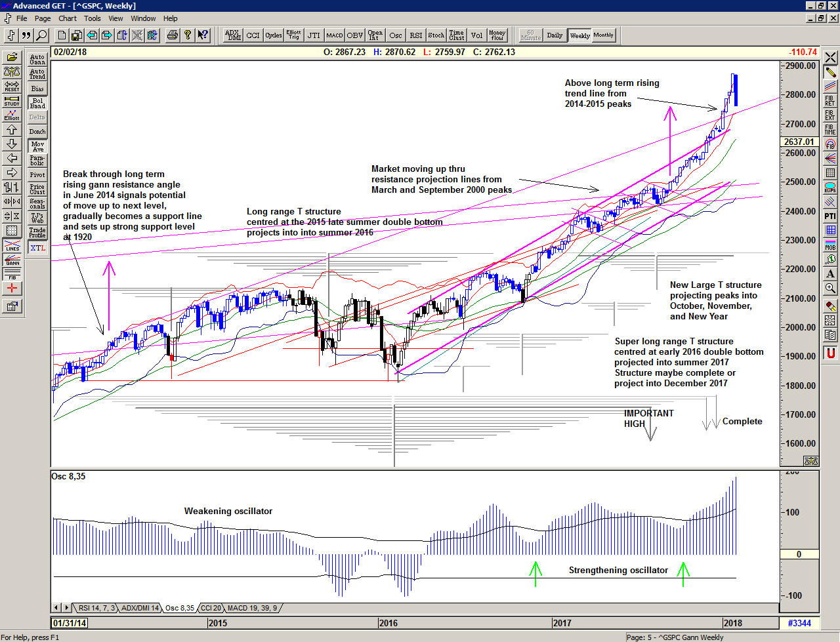840x642 pixels.
Task: Choose the MOB make-or-break tool
Action: coord(830,245)
